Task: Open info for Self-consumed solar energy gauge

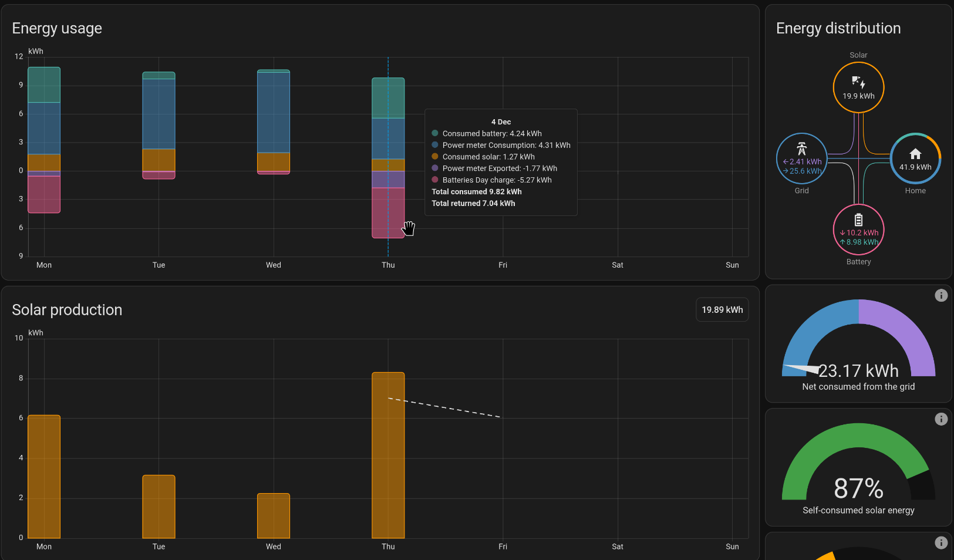Action: point(941,419)
